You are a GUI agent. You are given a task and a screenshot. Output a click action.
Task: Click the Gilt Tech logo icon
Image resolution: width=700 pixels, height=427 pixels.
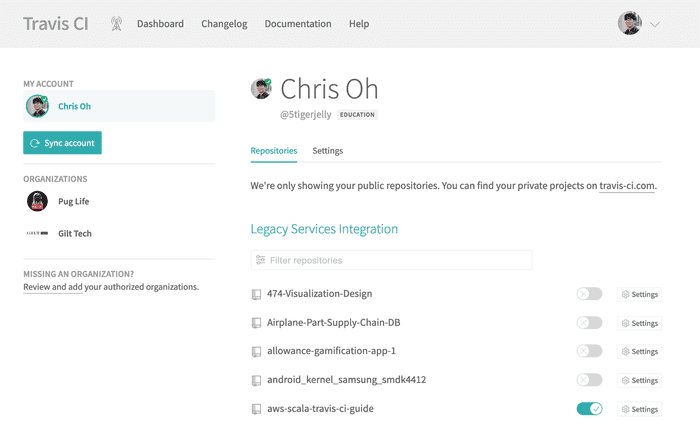(x=38, y=233)
